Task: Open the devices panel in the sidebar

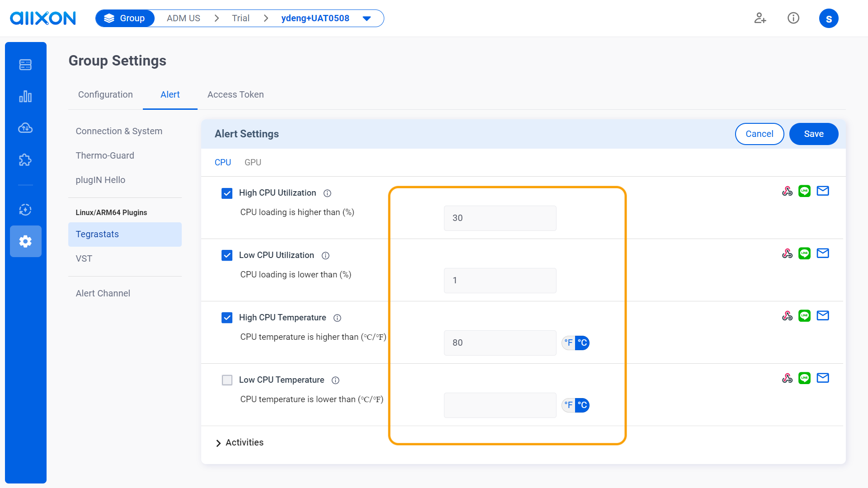Action: (25, 65)
